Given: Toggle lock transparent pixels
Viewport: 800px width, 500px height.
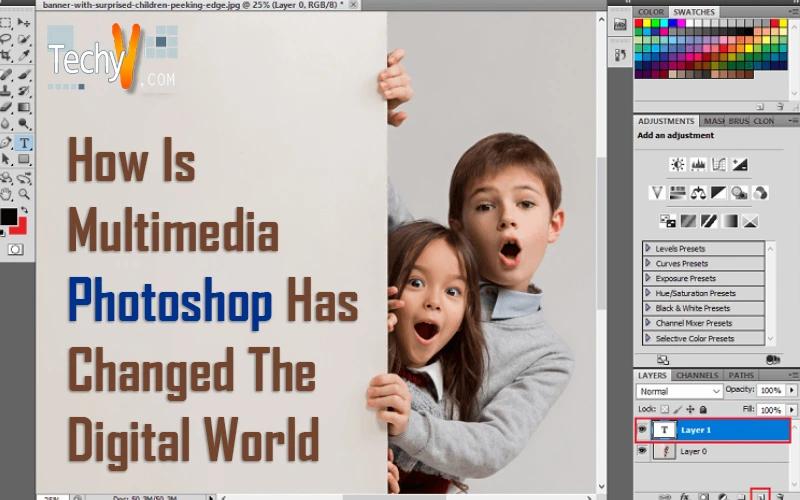Looking at the screenshot, I should point(664,409).
